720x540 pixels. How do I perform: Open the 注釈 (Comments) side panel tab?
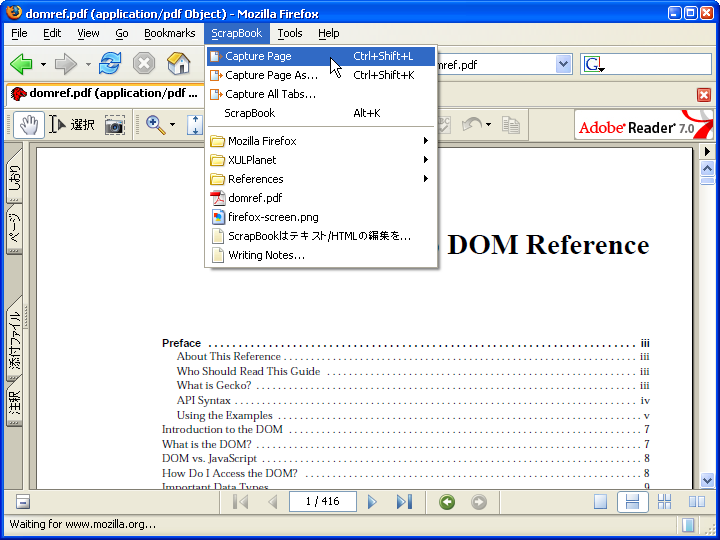(14, 400)
